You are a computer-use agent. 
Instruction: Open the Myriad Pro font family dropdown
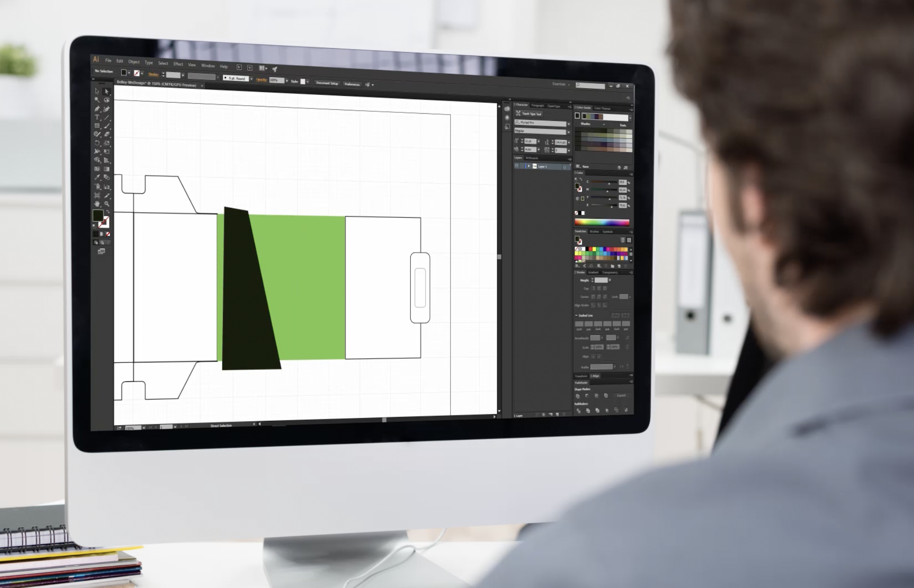click(568, 123)
